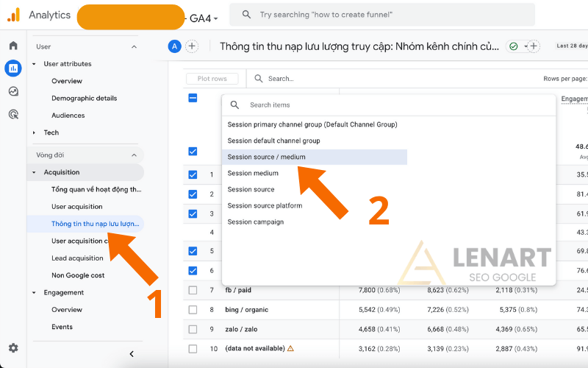Click the Plot rows button

212,79
